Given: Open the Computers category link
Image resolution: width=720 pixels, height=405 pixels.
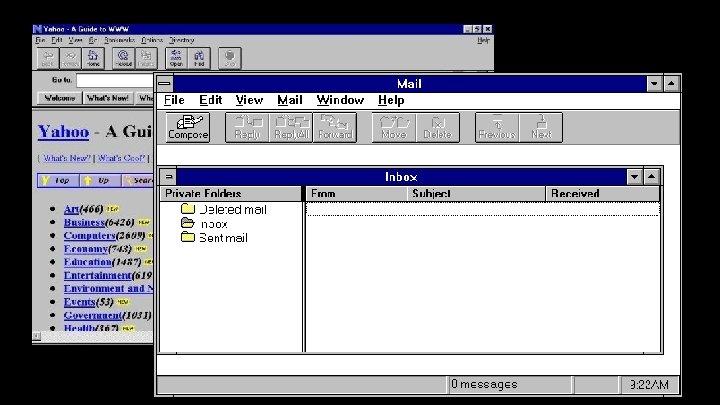Looking at the screenshot, I should point(89,236).
